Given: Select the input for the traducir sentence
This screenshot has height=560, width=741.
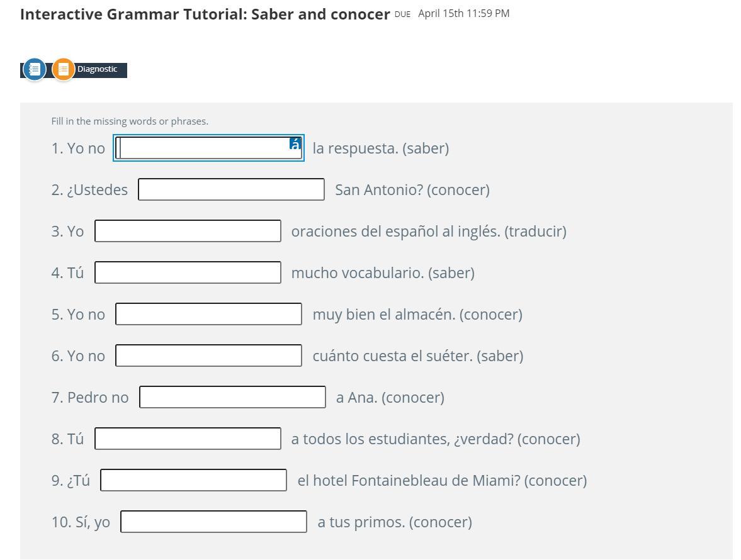Looking at the screenshot, I should (188, 232).
